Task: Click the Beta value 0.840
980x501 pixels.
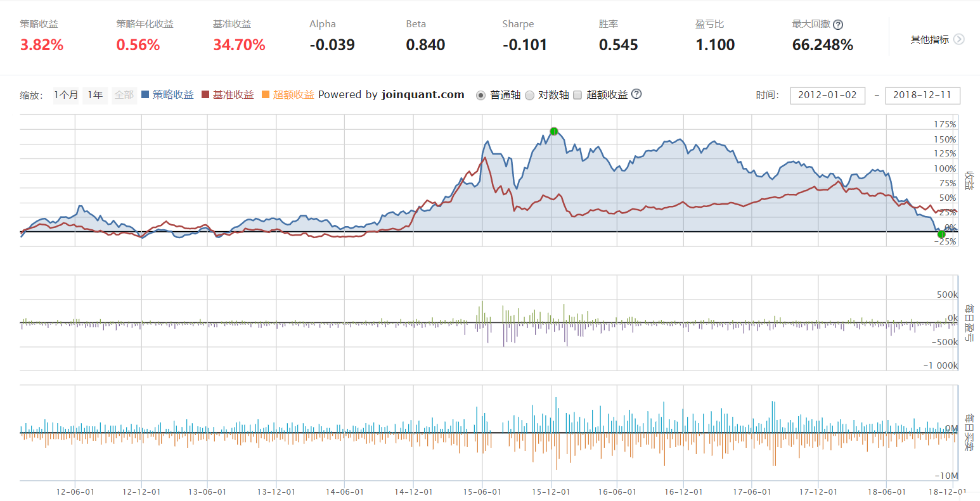Action: pos(425,45)
